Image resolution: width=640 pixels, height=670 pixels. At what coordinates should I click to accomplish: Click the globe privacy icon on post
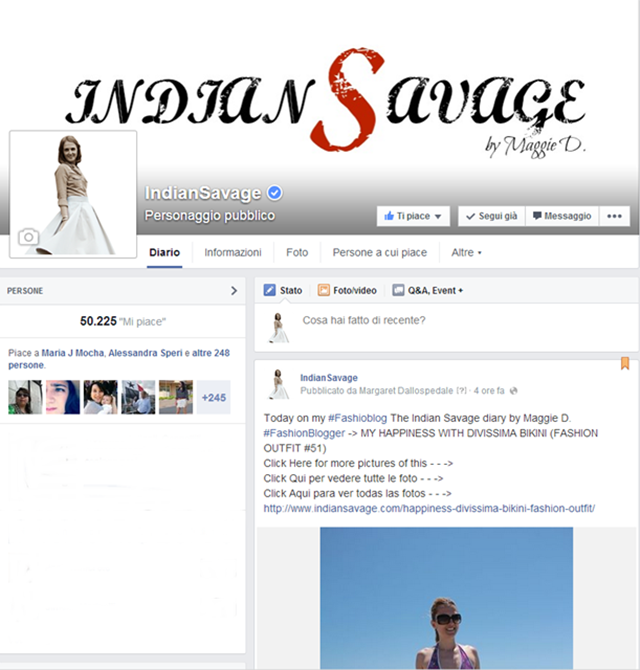click(x=514, y=391)
